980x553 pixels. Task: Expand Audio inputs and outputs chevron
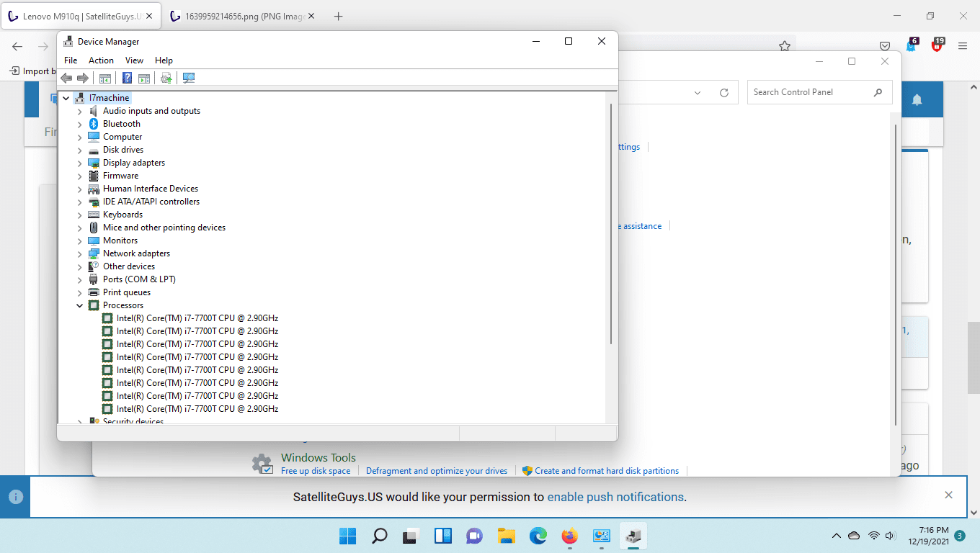[x=80, y=111]
